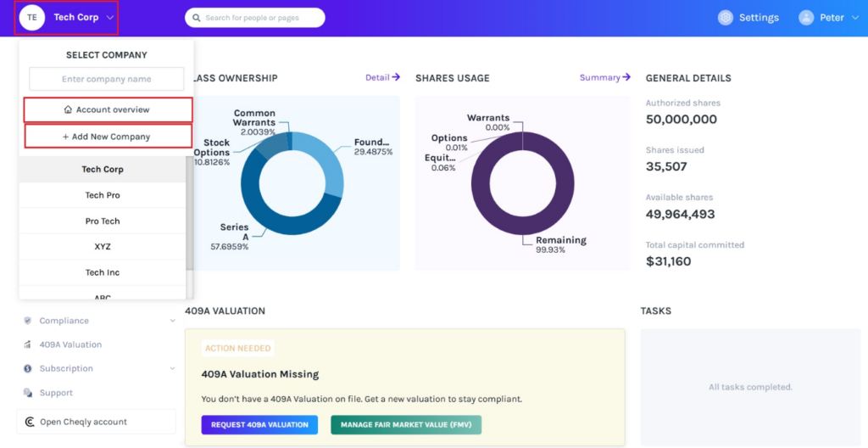
Task: Open the Shares Usage Summary link
Action: point(604,77)
